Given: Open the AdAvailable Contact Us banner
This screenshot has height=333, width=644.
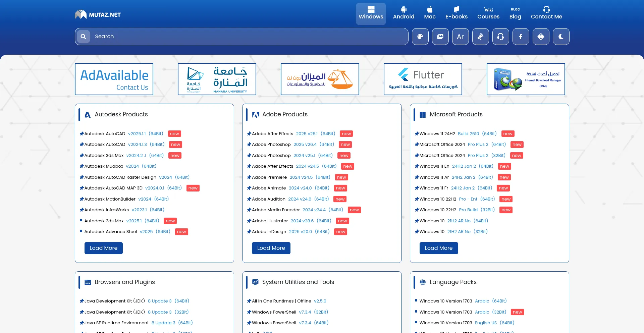Looking at the screenshot, I should pos(114,79).
